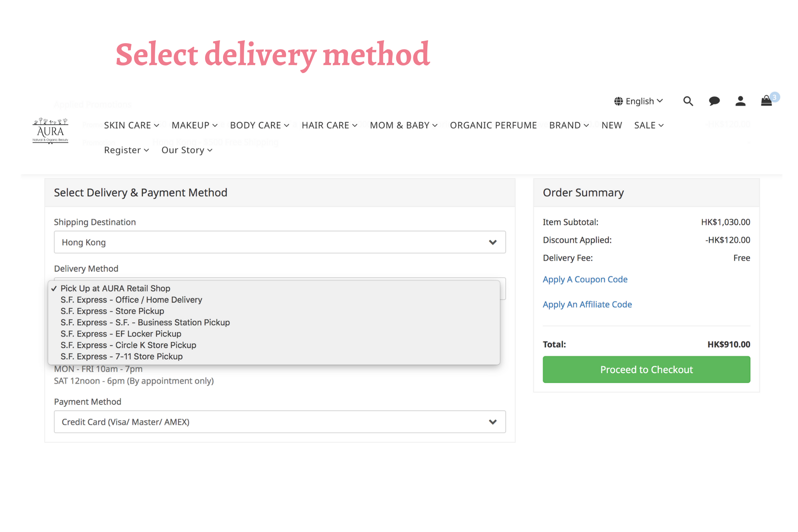Click Apply An Affiliate Code link
The image size is (798, 532).
coord(587,305)
